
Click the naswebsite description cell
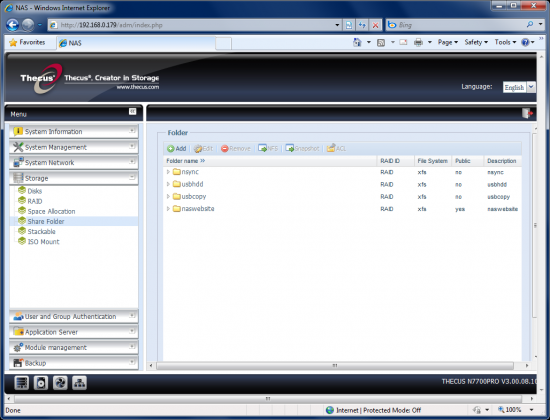point(502,209)
